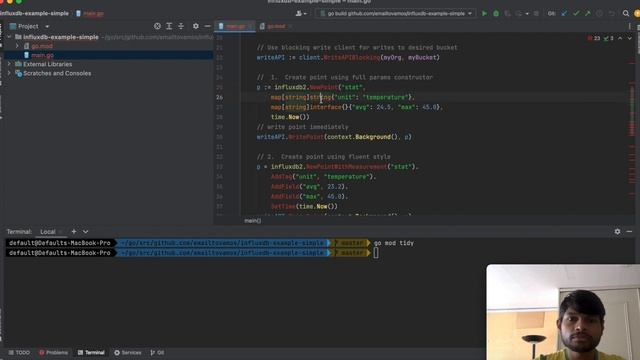This screenshot has width=640, height=360.
Task: Click the WriteAPIBlocking call in code
Action: pos(351,58)
